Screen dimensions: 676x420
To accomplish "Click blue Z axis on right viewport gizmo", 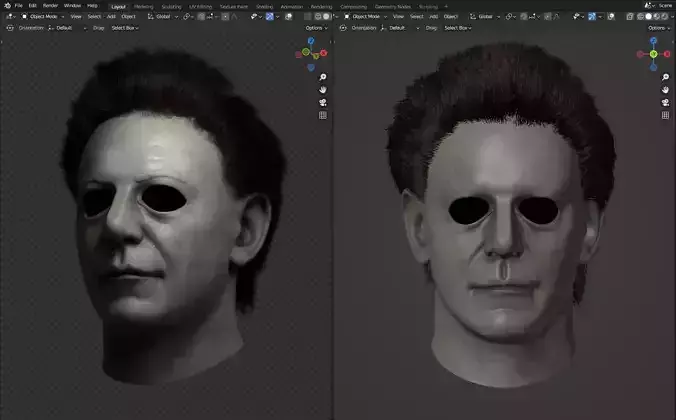I will (x=654, y=41).
